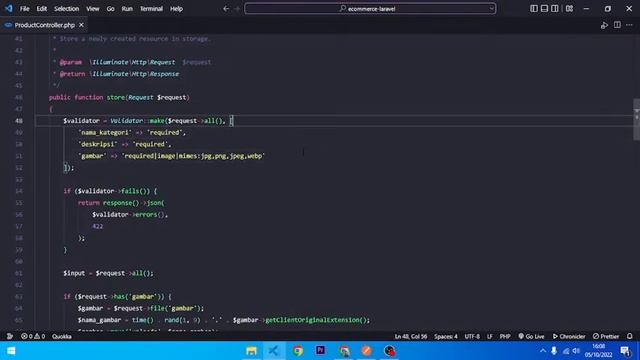Open the Windows Action Center
This screenshot has width=640, height=360.
[x=625, y=351]
